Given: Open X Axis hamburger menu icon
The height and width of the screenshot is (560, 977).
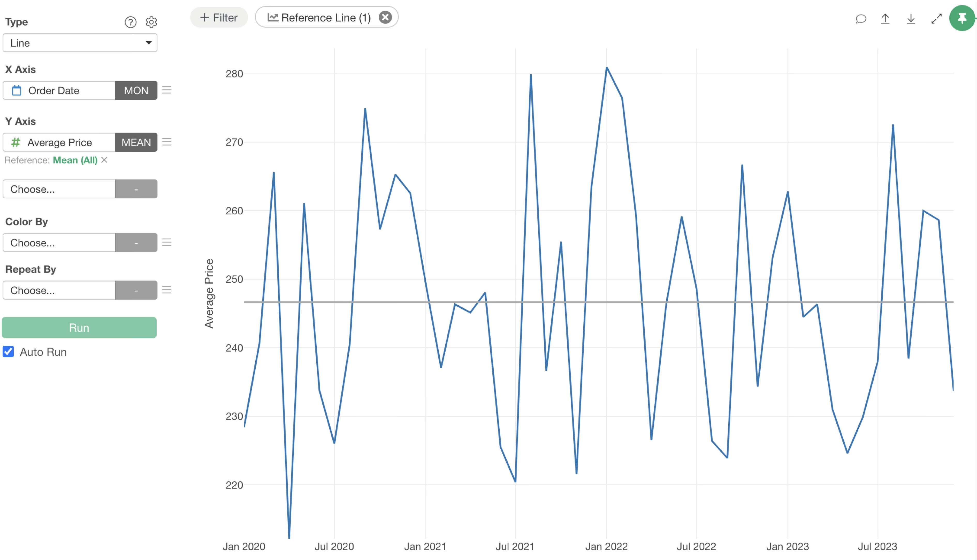Looking at the screenshot, I should (167, 90).
